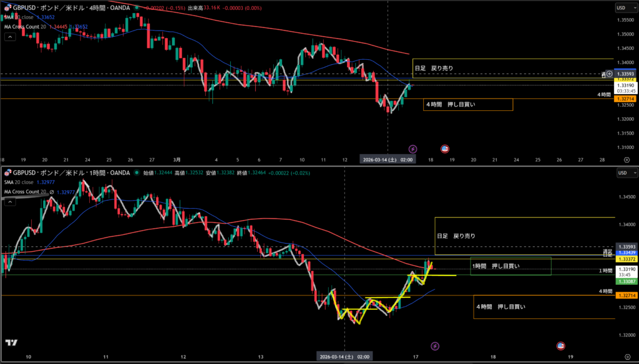The image size is (639, 364).
Task: Click the TradingView logo in bottom-left corner
Action: (x=11, y=343)
